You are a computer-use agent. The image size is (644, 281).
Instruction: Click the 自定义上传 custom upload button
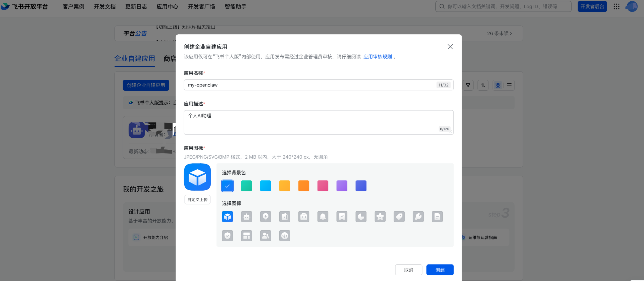coord(197,199)
